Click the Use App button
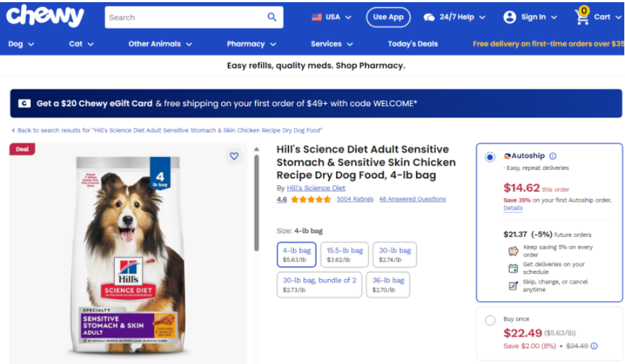This screenshot has width=625, height=364. click(x=388, y=17)
